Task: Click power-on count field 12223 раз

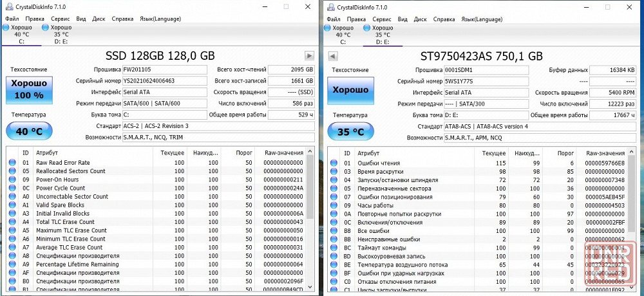Action: click(613, 104)
